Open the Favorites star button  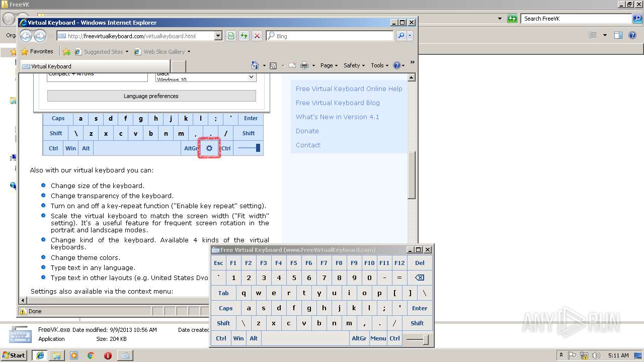point(37,51)
